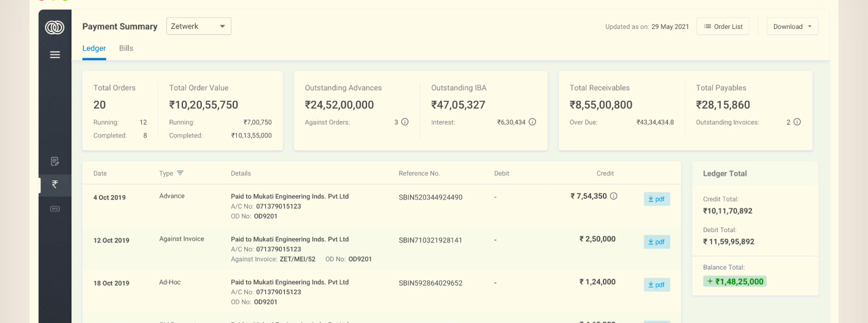This screenshot has width=868, height=323.
Task: Click the info icon beside Outstanding Invoices
Action: pos(797,122)
